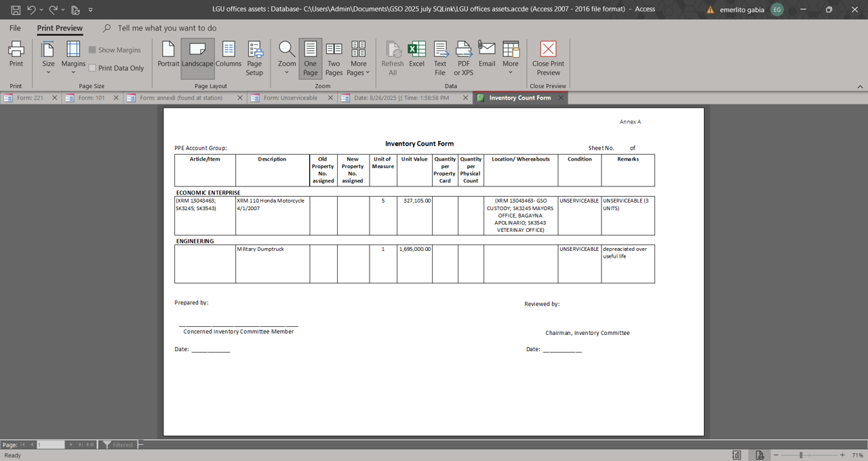The image size is (868, 461).
Task: Click the zoom in plus button
Action: 842,455
